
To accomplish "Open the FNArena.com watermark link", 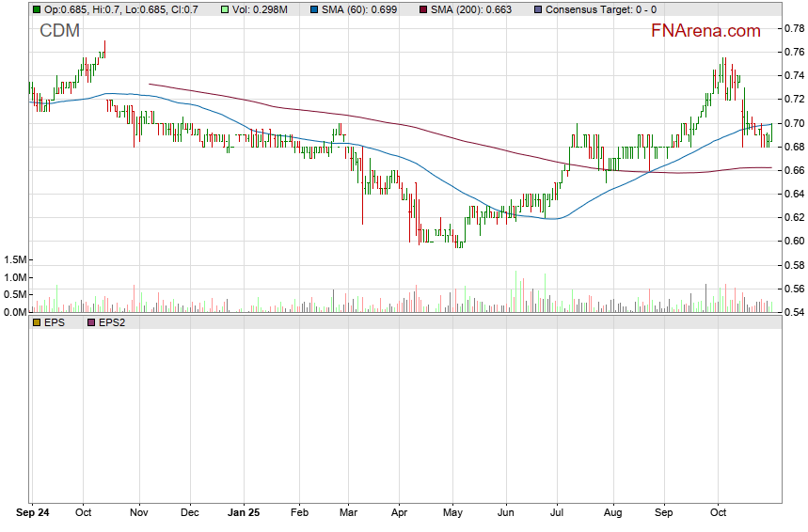I will point(705,31).
